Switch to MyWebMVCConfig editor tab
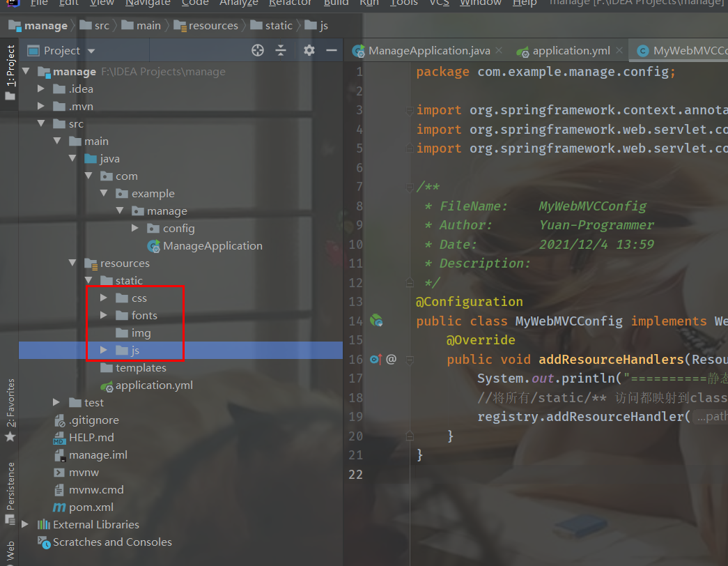Image resolution: width=728 pixels, height=566 pixels. pyautogui.click(x=681, y=51)
